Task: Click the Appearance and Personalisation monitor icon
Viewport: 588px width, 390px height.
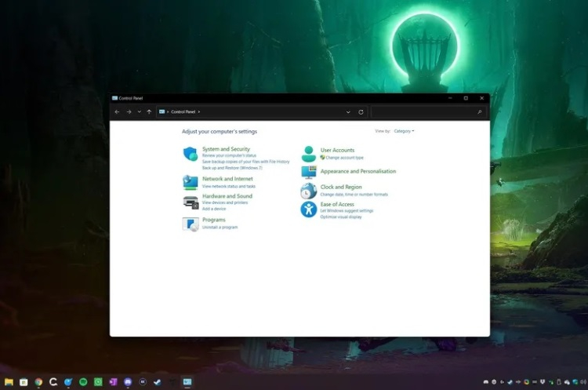Action: (309, 172)
